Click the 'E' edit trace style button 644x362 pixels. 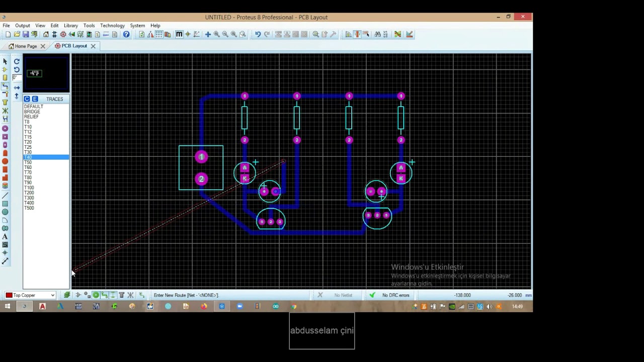tap(35, 99)
